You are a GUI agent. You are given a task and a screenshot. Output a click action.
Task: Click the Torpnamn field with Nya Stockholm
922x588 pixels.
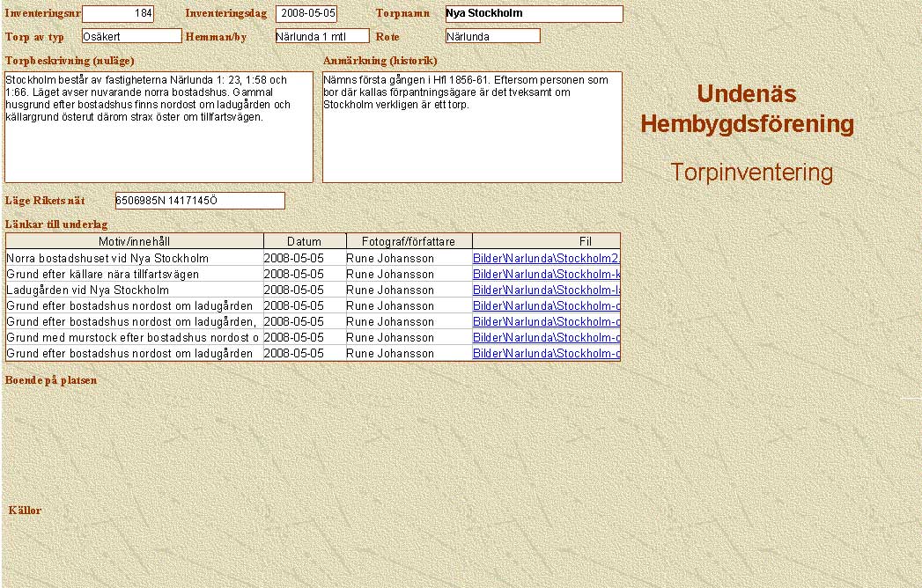point(534,14)
